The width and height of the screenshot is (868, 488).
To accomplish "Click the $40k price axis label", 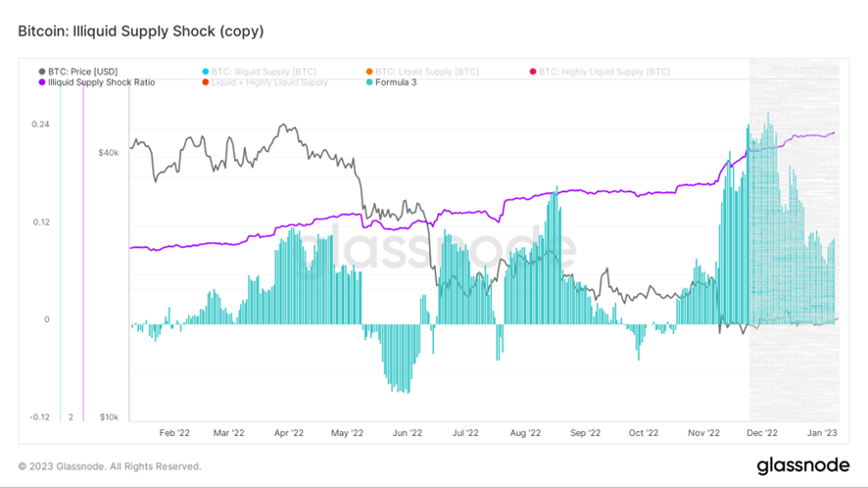I will [x=108, y=153].
